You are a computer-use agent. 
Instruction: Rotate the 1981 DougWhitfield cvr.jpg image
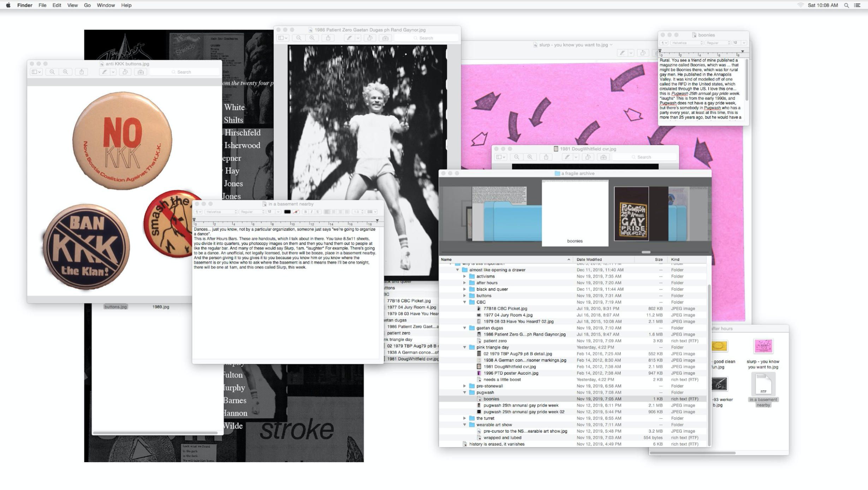tap(588, 157)
